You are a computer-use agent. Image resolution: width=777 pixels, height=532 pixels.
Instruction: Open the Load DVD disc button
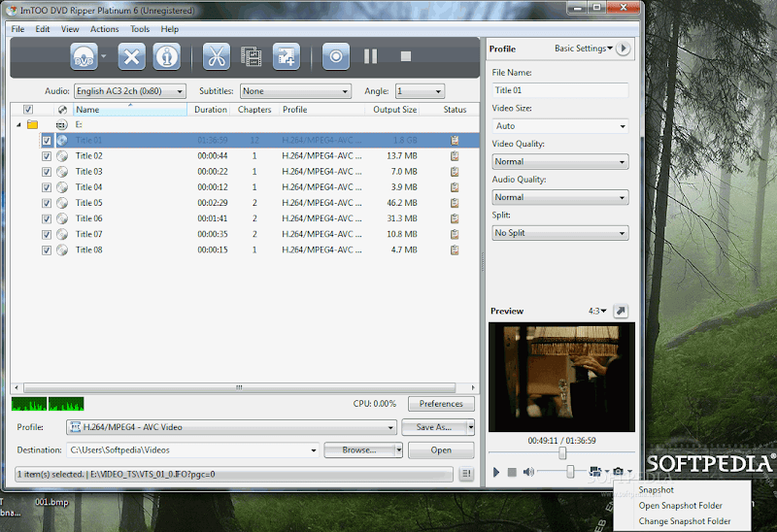[84, 56]
